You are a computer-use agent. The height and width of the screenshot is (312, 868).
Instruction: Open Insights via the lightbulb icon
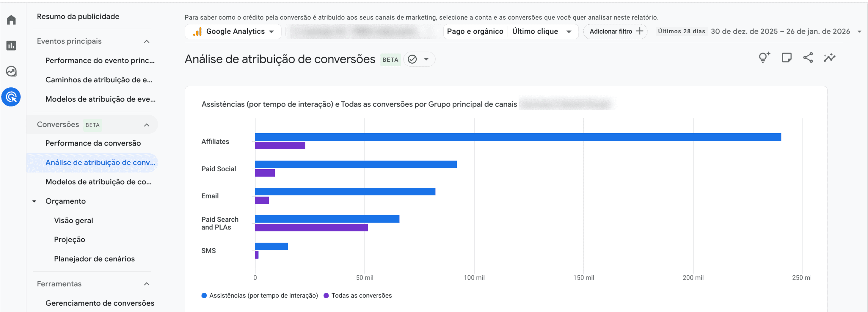pos(764,57)
